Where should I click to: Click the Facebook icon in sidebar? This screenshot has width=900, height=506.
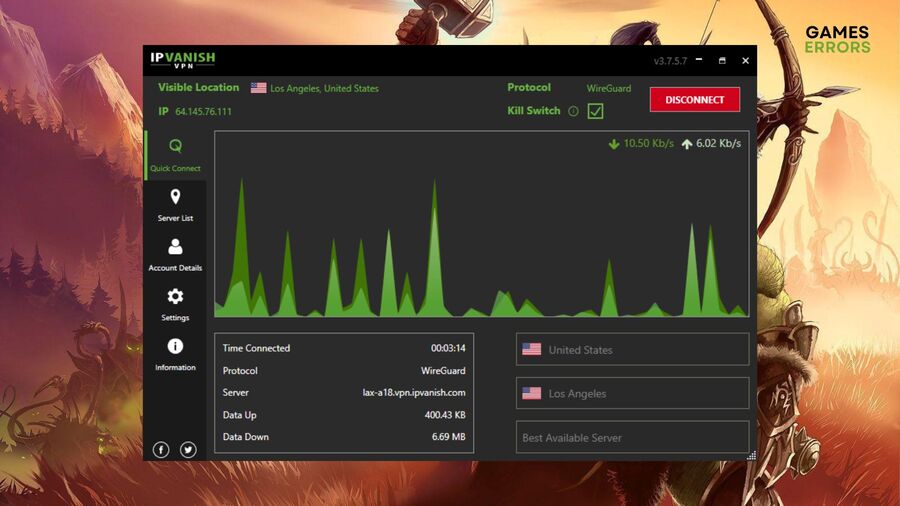click(161, 450)
